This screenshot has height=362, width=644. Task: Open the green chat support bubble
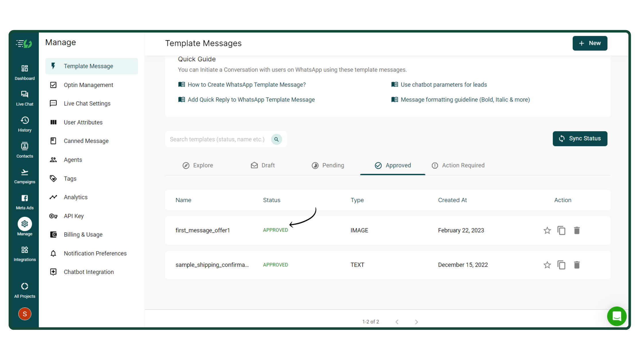(x=617, y=316)
